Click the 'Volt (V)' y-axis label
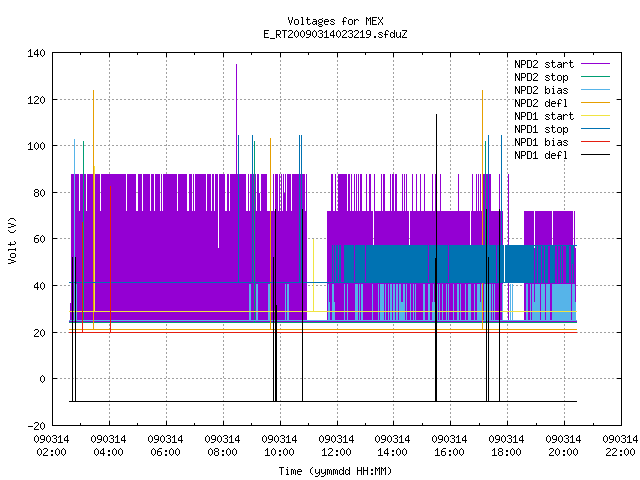Image resolution: width=640 pixels, height=480 pixels. 12,240
